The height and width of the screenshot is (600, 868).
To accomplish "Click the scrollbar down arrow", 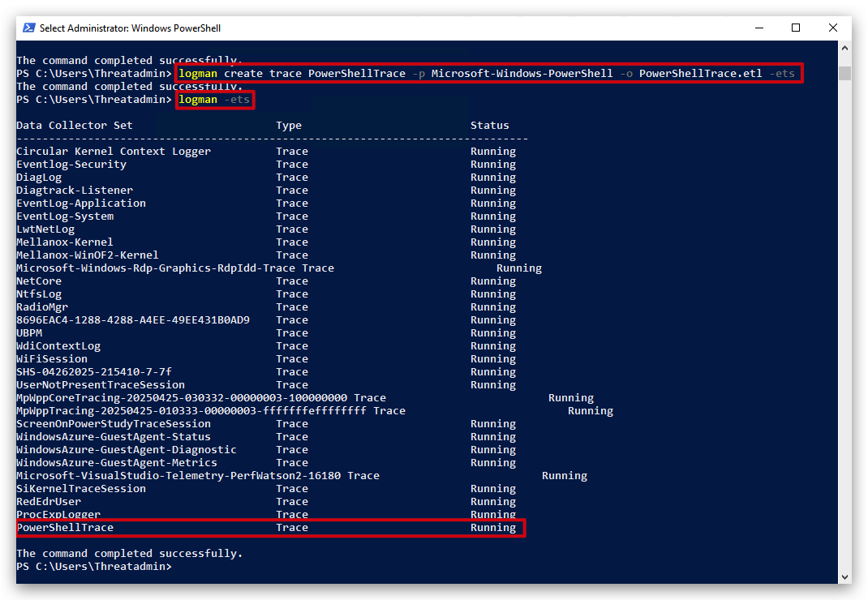I will [844, 576].
